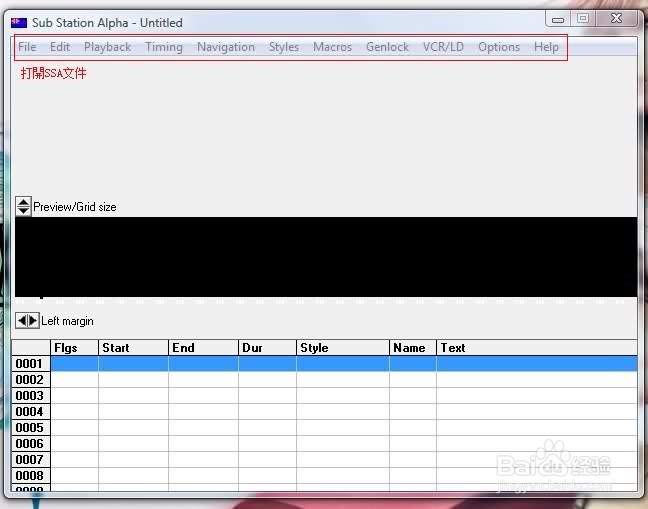Open the Help menu
This screenshot has width=648, height=509.
[546, 47]
